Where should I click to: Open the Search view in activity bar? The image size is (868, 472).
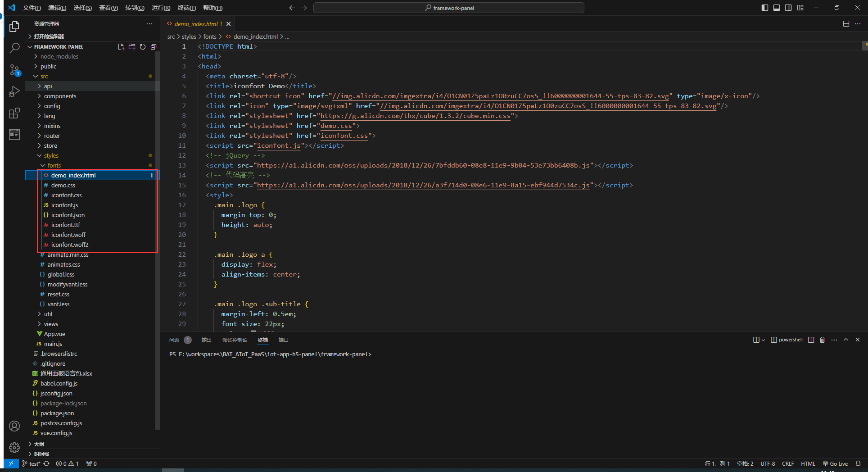tap(14, 48)
